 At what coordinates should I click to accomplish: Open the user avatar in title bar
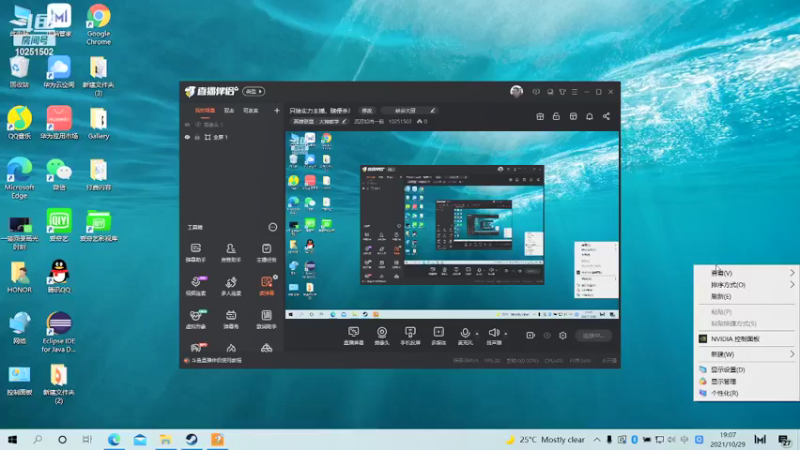tap(516, 91)
